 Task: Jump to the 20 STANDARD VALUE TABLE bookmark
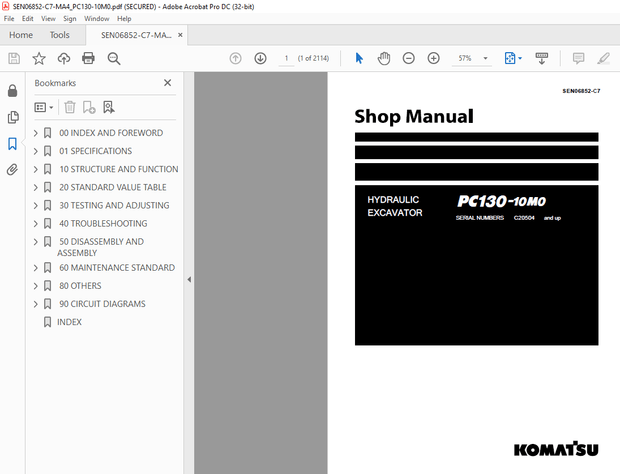[x=113, y=187]
